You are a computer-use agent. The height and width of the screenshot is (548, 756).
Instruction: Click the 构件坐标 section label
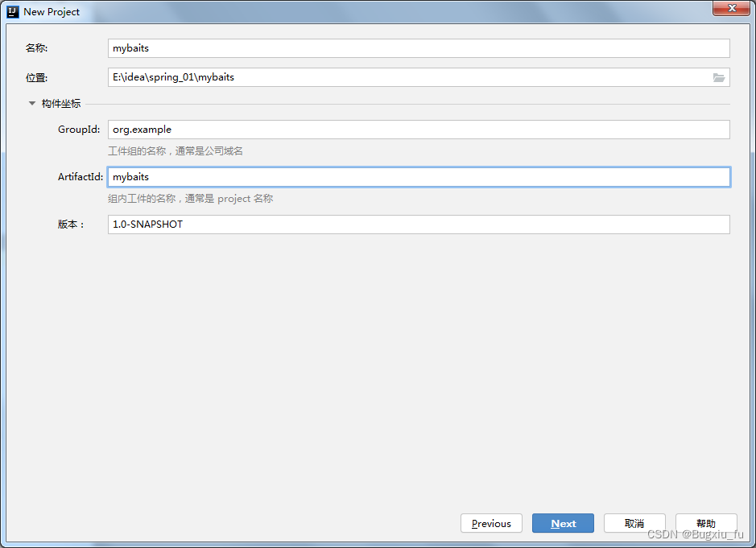(61, 103)
